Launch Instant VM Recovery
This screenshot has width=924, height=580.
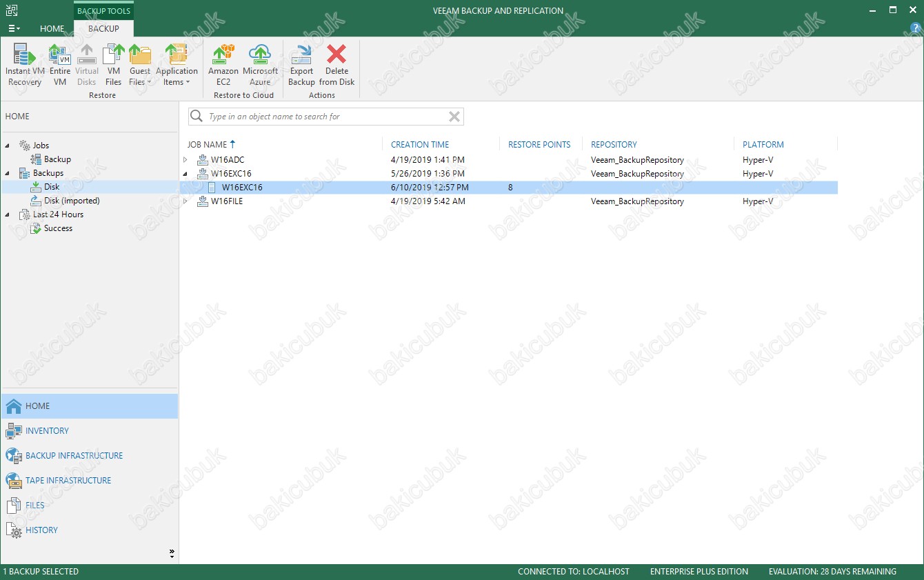[25, 66]
